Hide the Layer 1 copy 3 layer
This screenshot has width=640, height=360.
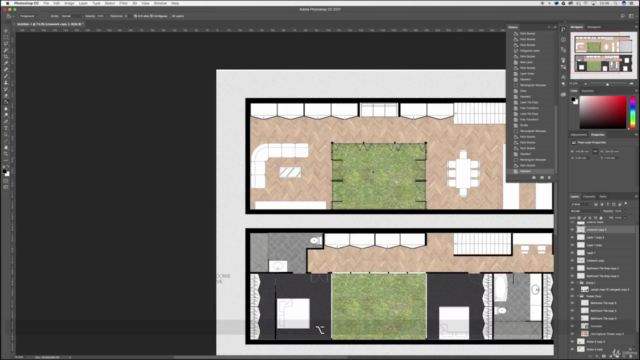click(x=572, y=237)
